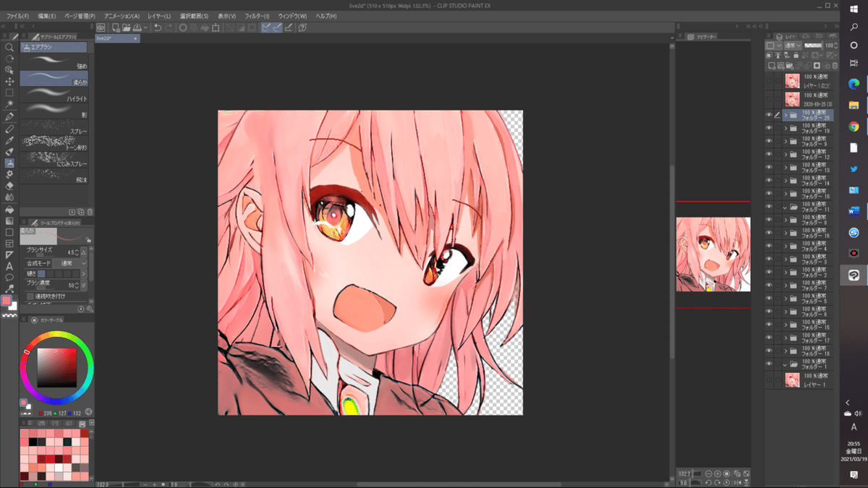Choose the にじみスプレー sub tool
The width and height of the screenshot is (868, 488).
54,160
